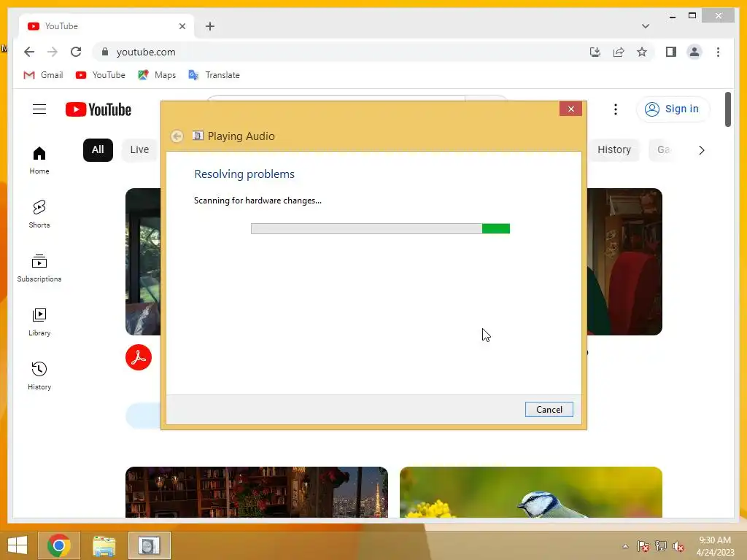Close the YouTube tab
Image resolution: width=747 pixels, height=560 pixels.
(x=182, y=26)
